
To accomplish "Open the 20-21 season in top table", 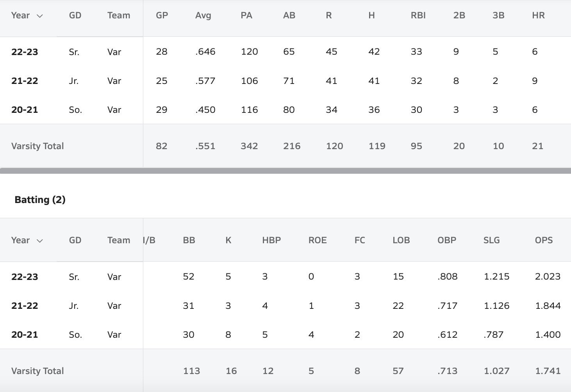I will pyautogui.click(x=25, y=110).
